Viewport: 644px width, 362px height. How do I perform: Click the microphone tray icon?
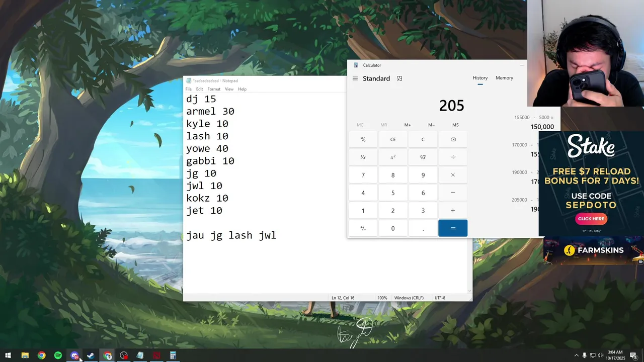[x=584, y=355]
